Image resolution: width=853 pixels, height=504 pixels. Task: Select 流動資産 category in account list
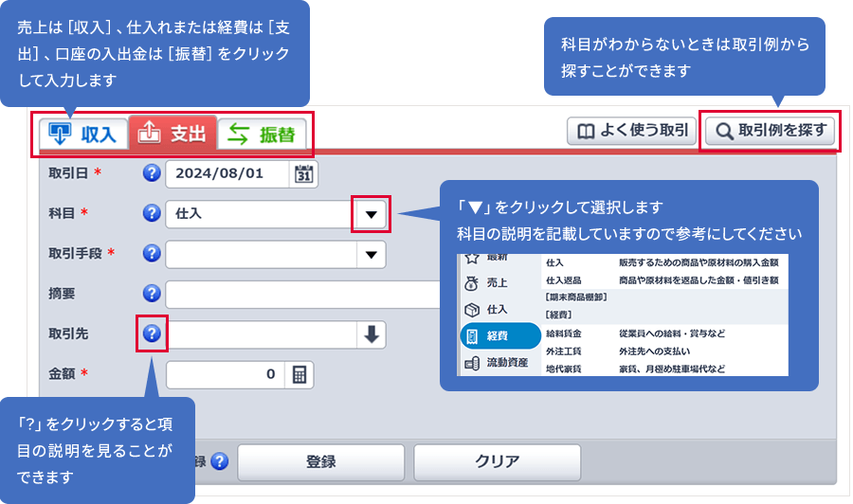tap(499, 362)
